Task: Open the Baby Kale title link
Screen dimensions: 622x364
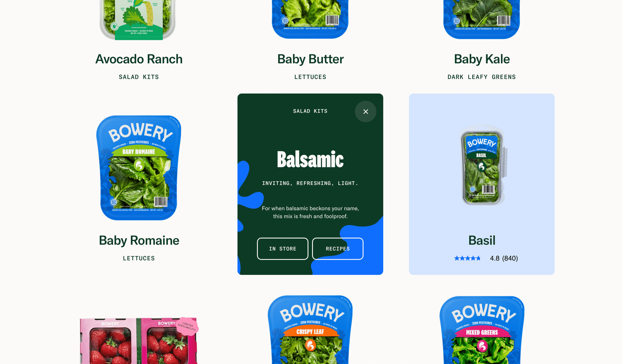Action: [482, 59]
